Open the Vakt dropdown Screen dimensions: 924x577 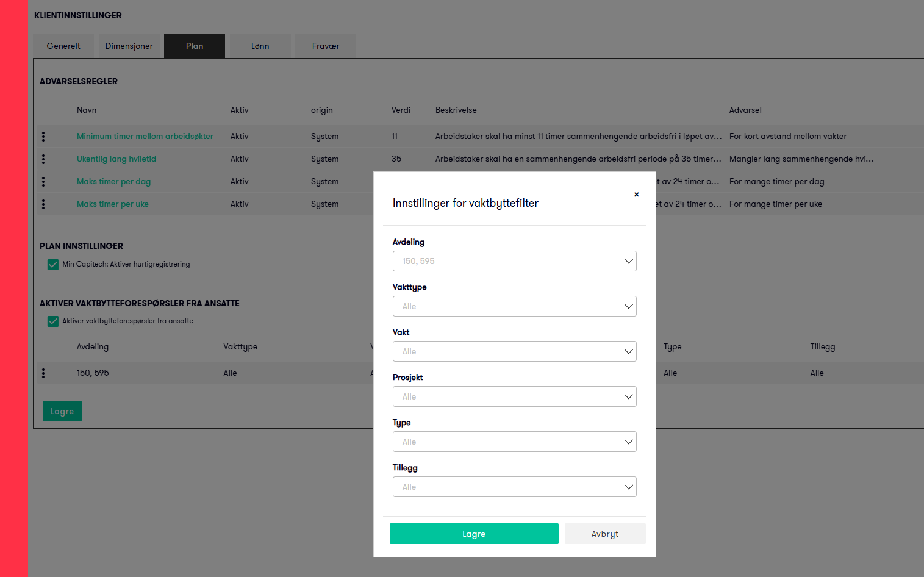(x=514, y=351)
